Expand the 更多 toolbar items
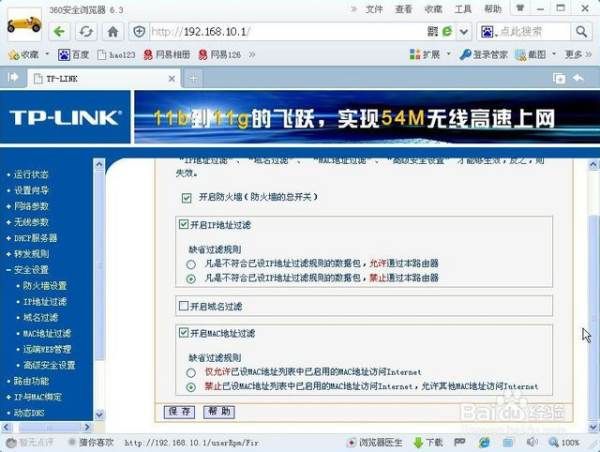Screen dimensions: 600x452 pos(578,55)
